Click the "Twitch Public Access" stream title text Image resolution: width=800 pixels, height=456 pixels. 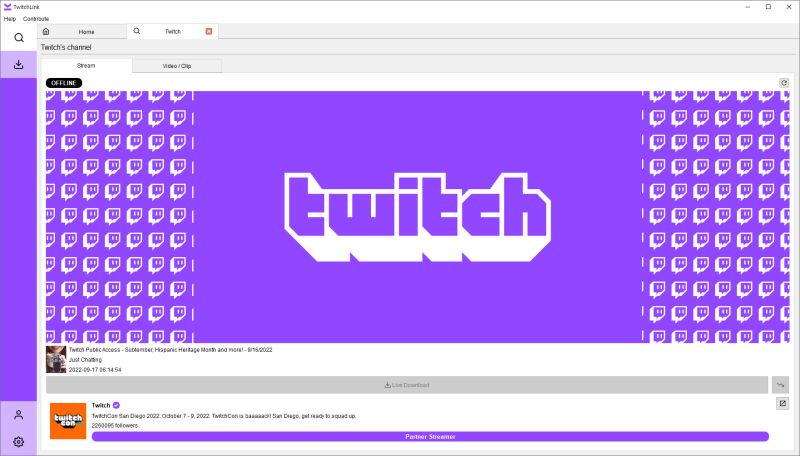click(170, 350)
